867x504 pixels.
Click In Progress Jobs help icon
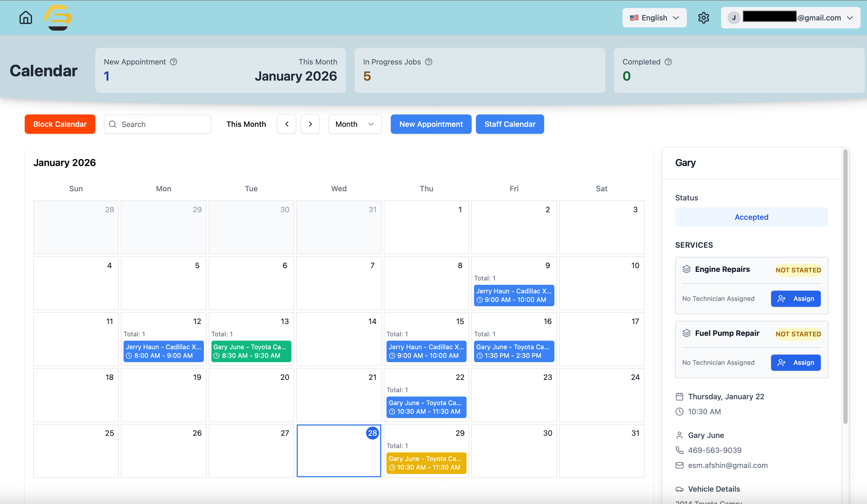(x=429, y=62)
